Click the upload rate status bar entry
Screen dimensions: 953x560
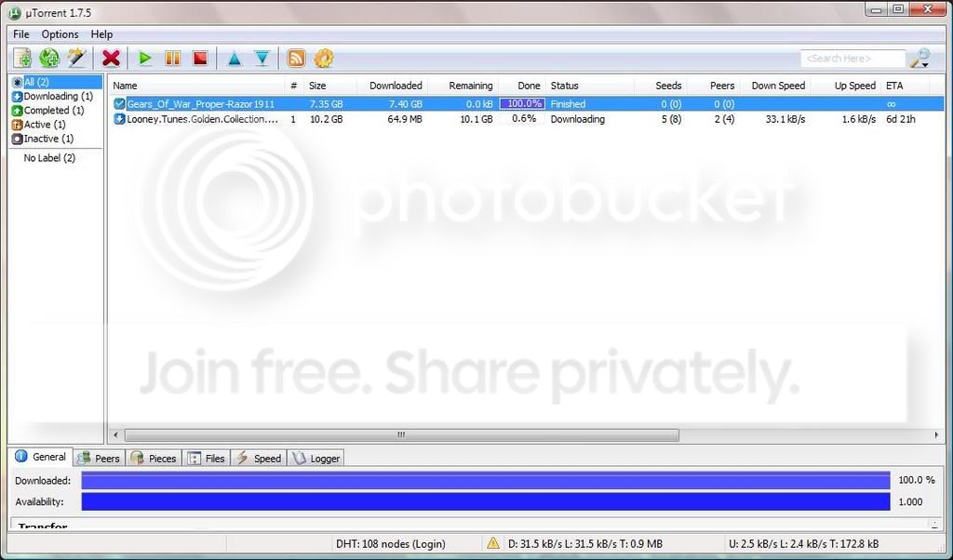point(803,543)
